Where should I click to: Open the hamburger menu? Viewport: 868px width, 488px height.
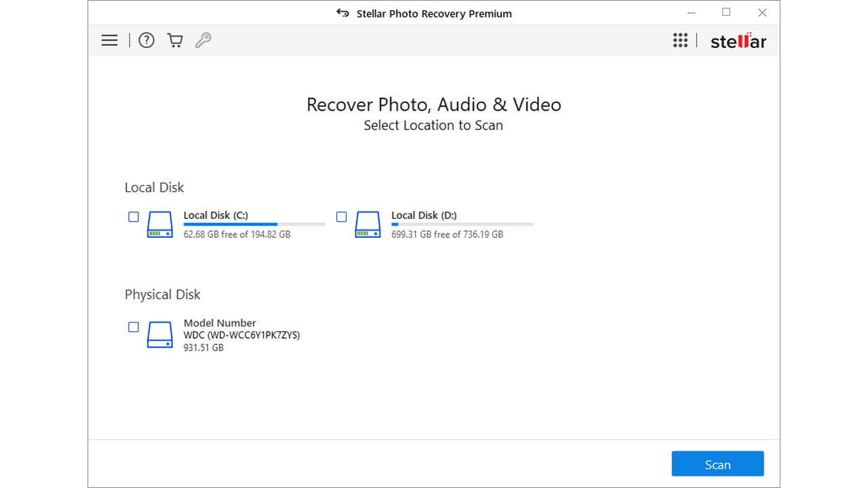pyautogui.click(x=109, y=41)
